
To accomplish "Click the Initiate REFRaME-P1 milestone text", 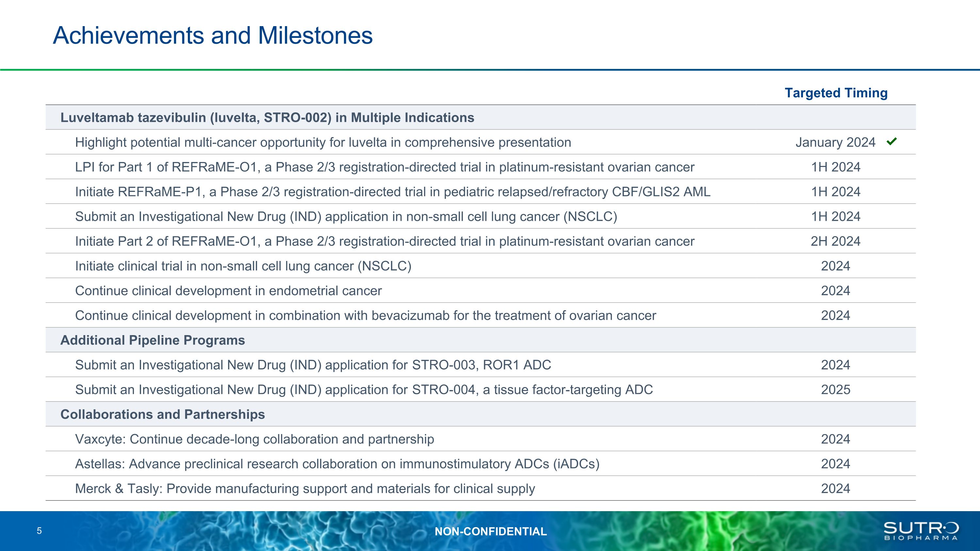I will point(392,192).
